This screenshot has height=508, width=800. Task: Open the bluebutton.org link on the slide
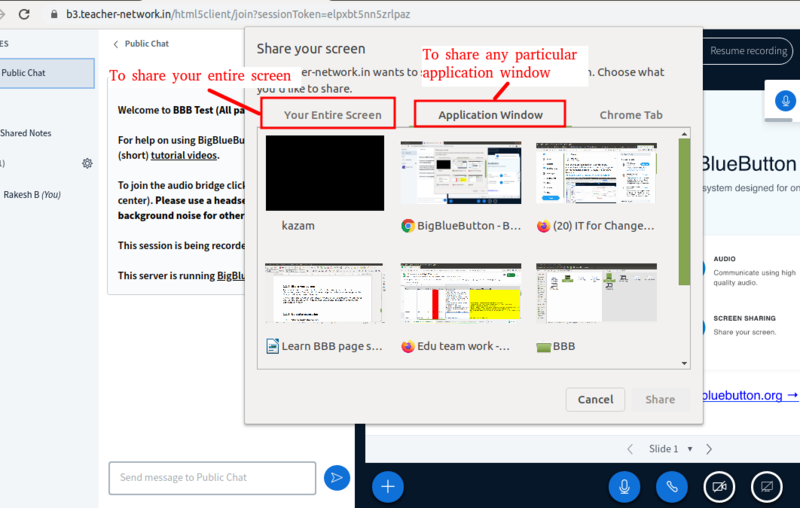(x=749, y=395)
